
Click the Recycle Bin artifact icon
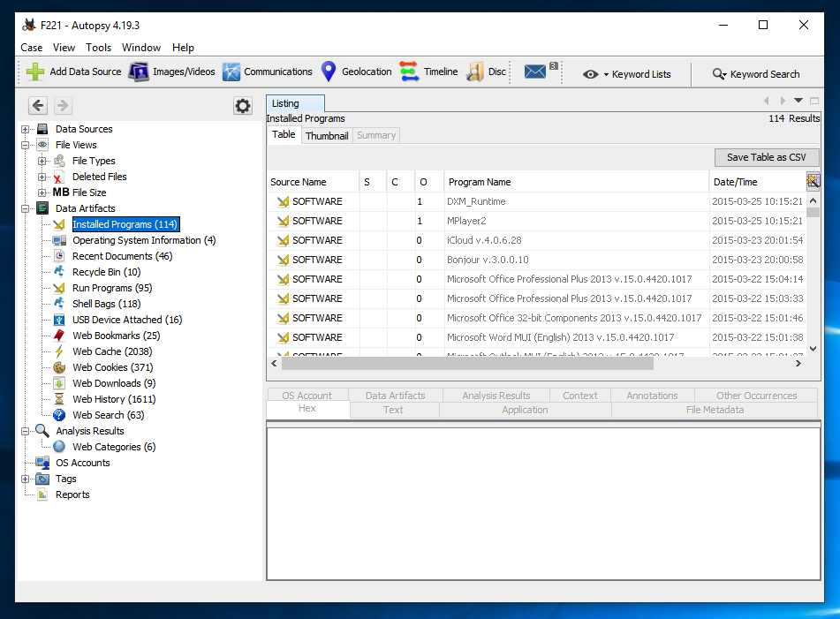click(59, 272)
